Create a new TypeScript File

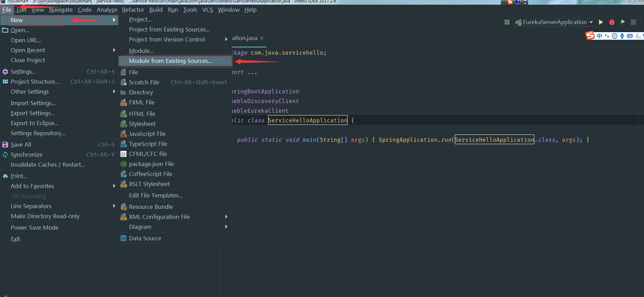tap(175, 144)
